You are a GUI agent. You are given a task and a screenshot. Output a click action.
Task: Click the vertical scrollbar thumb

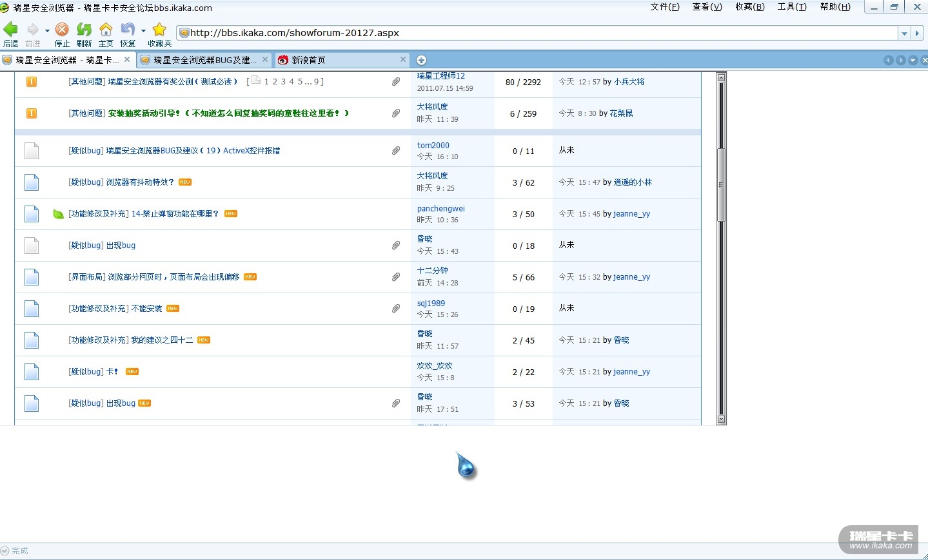pos(722,185)
